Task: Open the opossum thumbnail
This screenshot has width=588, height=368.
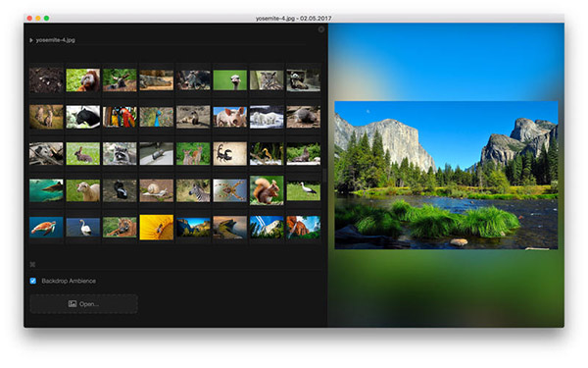Action: click(x=46, y=154)
